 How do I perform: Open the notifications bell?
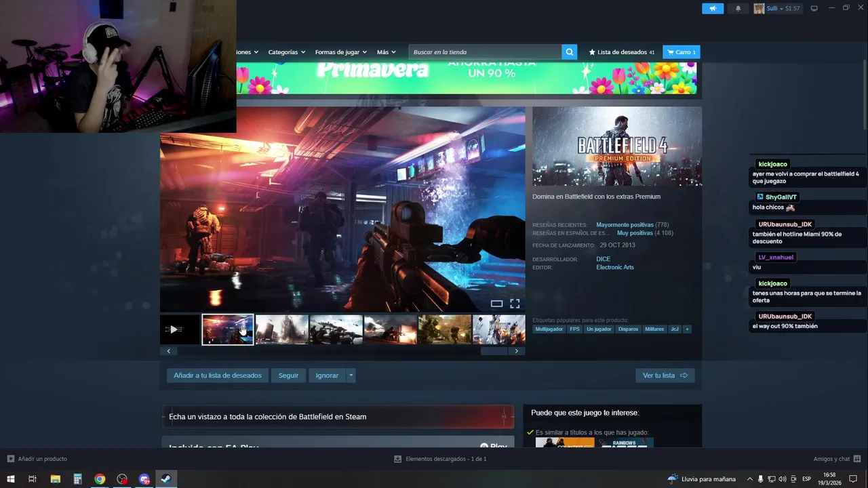pyautogui.click(x=738, y=8)
